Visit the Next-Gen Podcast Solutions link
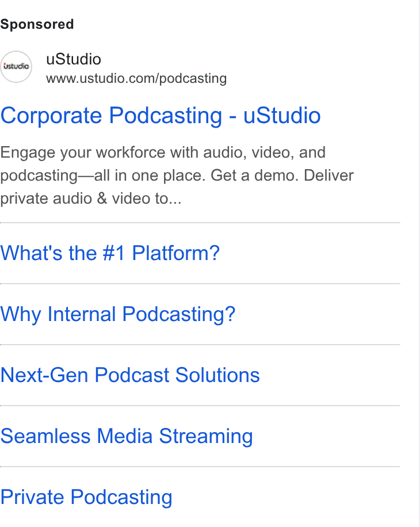 130,375
